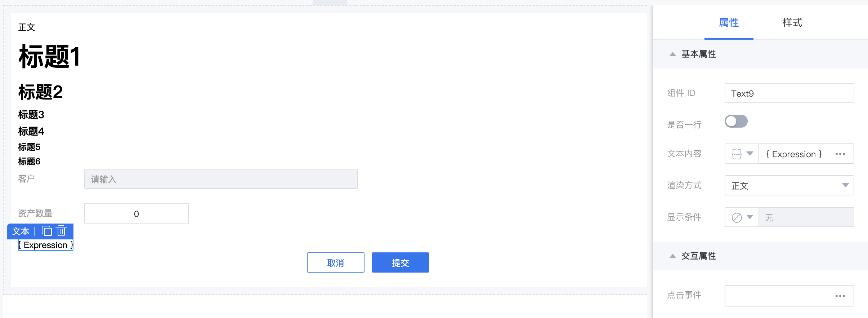Open click event settings ellipsis
Viewport: 868px width, 318px height.
[840, 296]
